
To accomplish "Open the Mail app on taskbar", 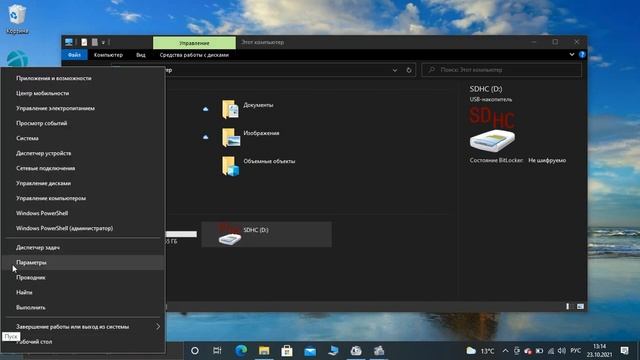I will 310,351.
